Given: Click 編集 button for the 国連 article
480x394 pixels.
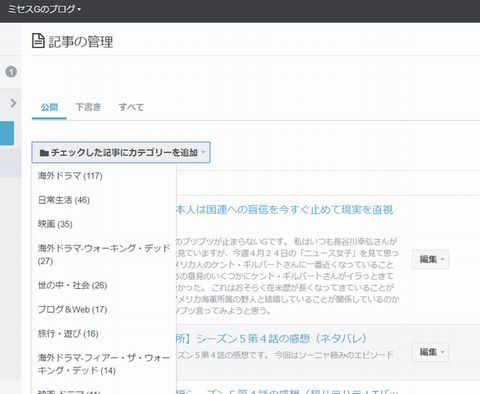Looking at the screenshot, I should pyautogui.click(x=430, y=259).
